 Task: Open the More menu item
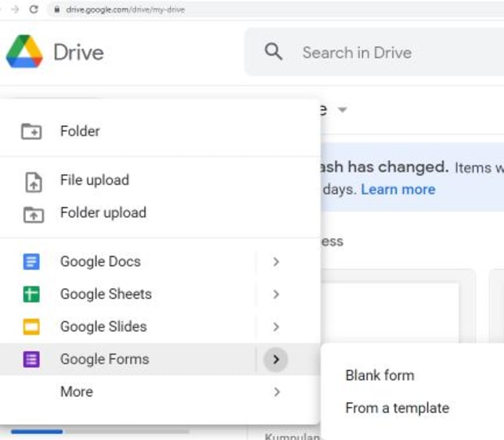pyautogui.click(x=160, y=392)
